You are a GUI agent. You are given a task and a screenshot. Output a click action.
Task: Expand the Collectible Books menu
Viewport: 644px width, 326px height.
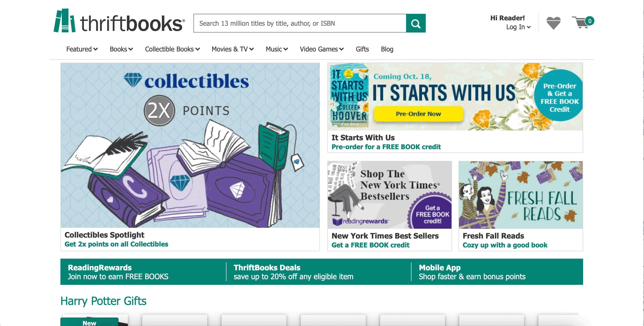coord(172,49)
